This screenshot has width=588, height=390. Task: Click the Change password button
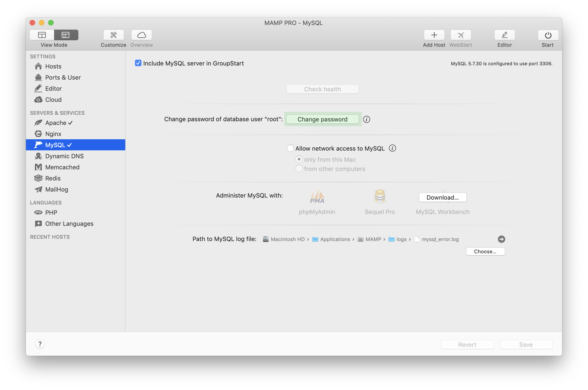[x=322, y=119]
